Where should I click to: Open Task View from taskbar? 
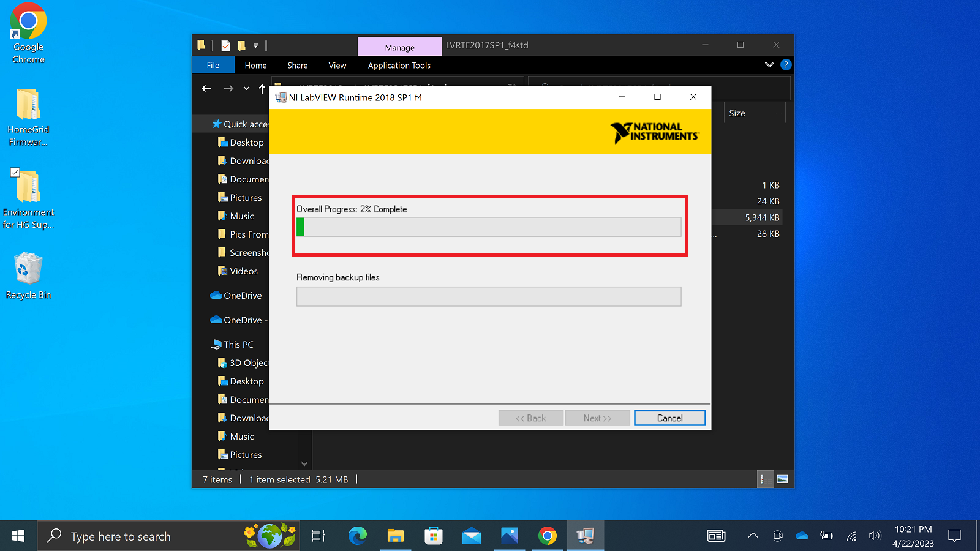click(x=318, y=536)
